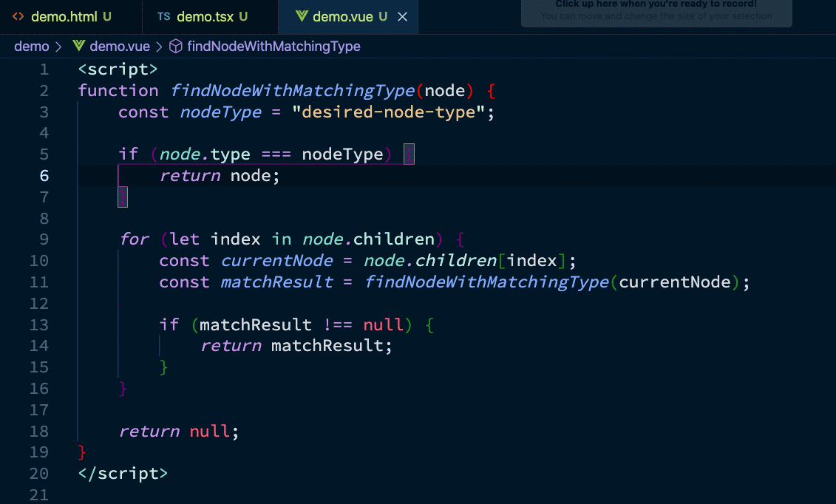
Task: Click the highlighted closing brace on line 7
Action: click(123, 197)
